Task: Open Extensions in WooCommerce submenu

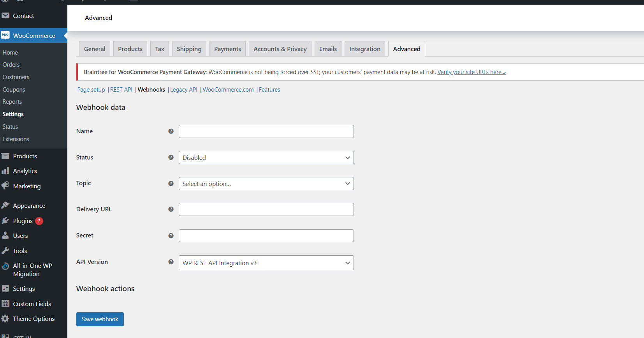Action: tap(16, 139)
